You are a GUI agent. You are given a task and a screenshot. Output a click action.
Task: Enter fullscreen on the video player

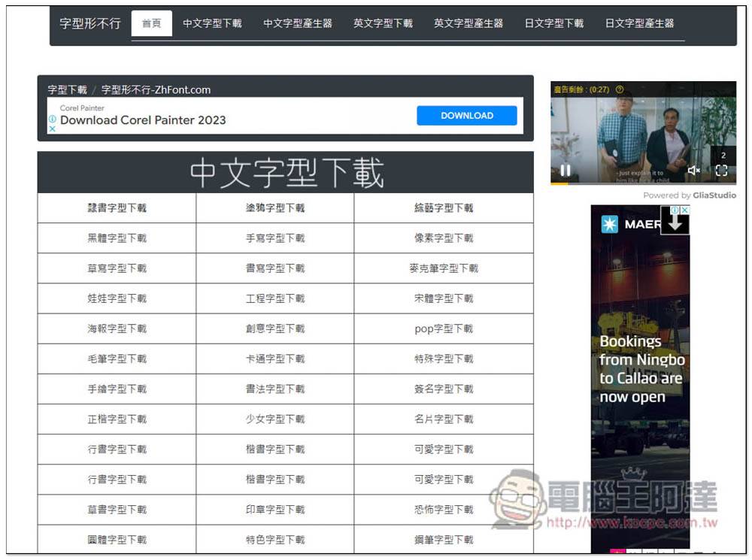[x=721, y=171]
